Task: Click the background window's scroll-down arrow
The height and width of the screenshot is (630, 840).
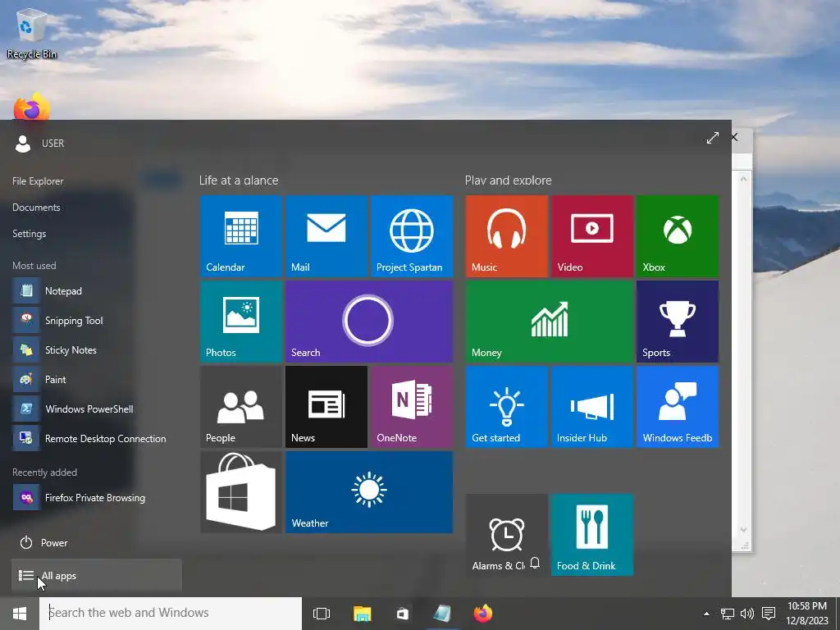Action: [743, 530]
